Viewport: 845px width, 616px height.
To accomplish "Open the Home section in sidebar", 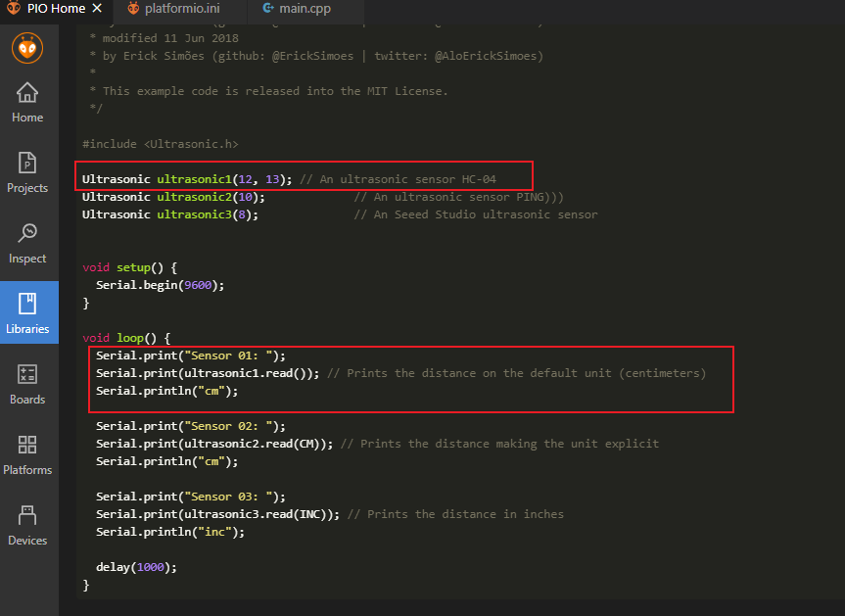I will (x=27, y=104).
